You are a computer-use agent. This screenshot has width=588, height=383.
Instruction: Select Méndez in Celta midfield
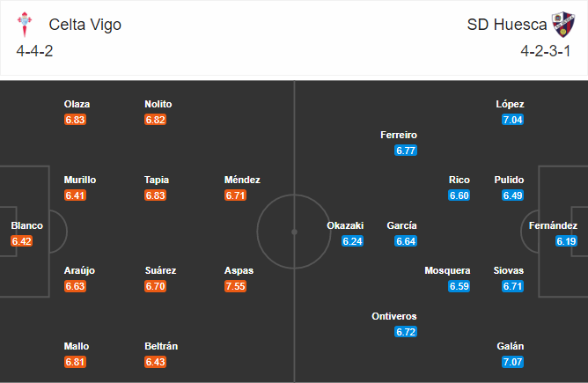[242, 180]
